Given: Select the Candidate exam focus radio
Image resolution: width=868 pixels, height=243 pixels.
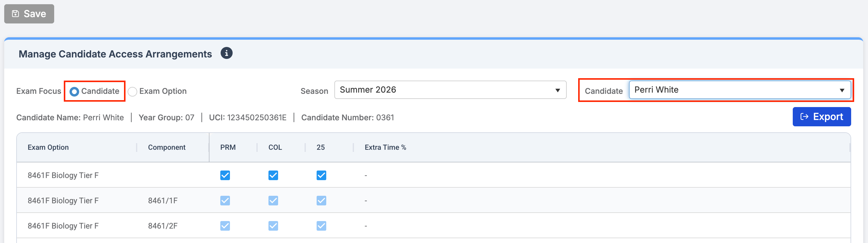Looking at the screenshot, I should [x=74, y=91].
